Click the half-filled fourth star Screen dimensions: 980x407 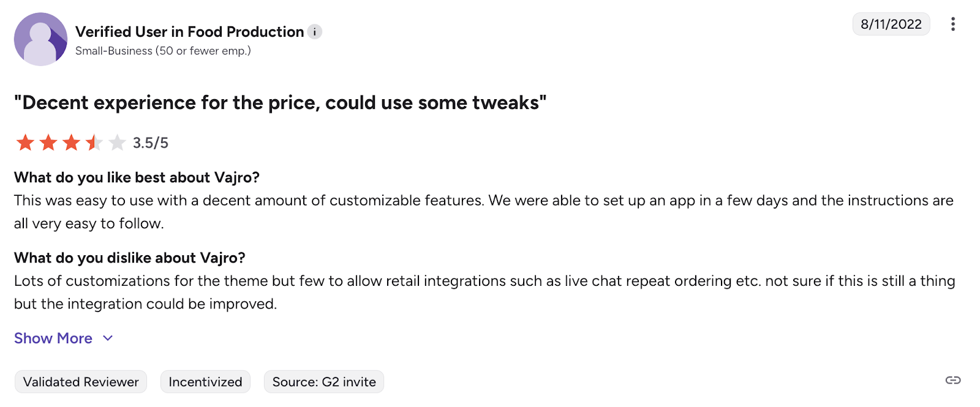(94, 142)
